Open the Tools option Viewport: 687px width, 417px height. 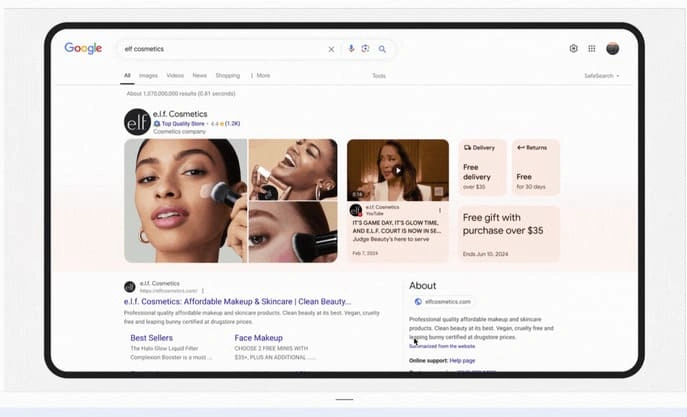[x=379, y=76]
